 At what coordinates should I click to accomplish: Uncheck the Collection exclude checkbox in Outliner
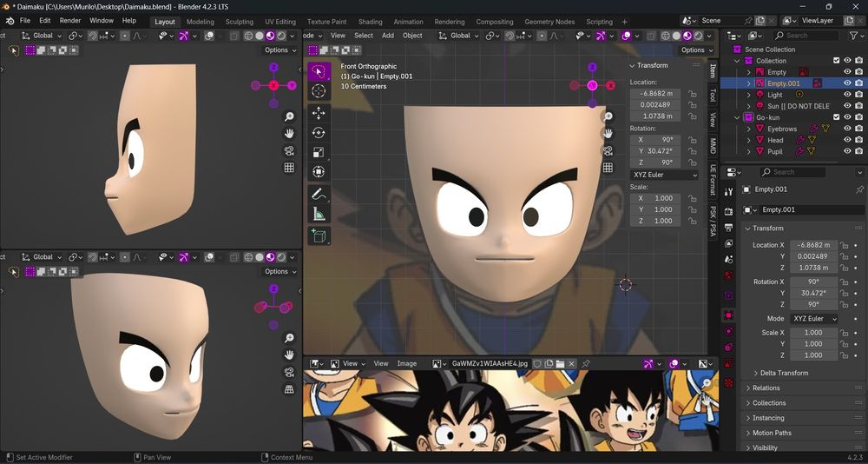click(837, 61)
